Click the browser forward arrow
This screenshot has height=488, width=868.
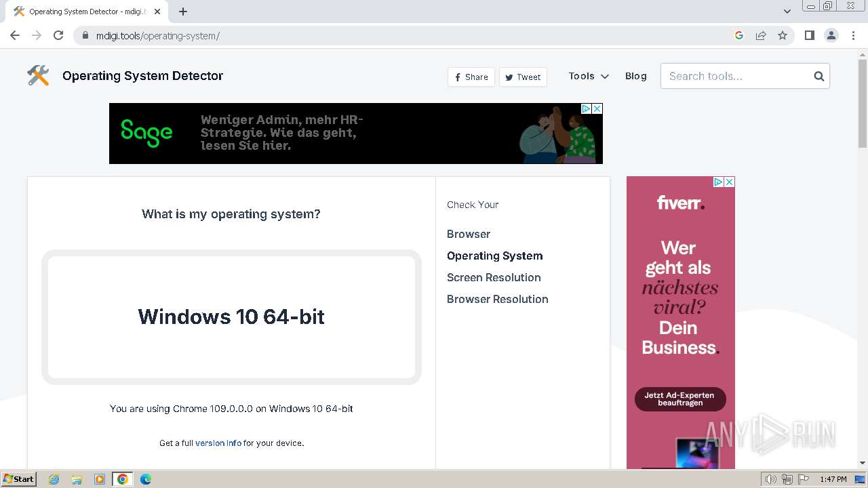pos(37,35)
